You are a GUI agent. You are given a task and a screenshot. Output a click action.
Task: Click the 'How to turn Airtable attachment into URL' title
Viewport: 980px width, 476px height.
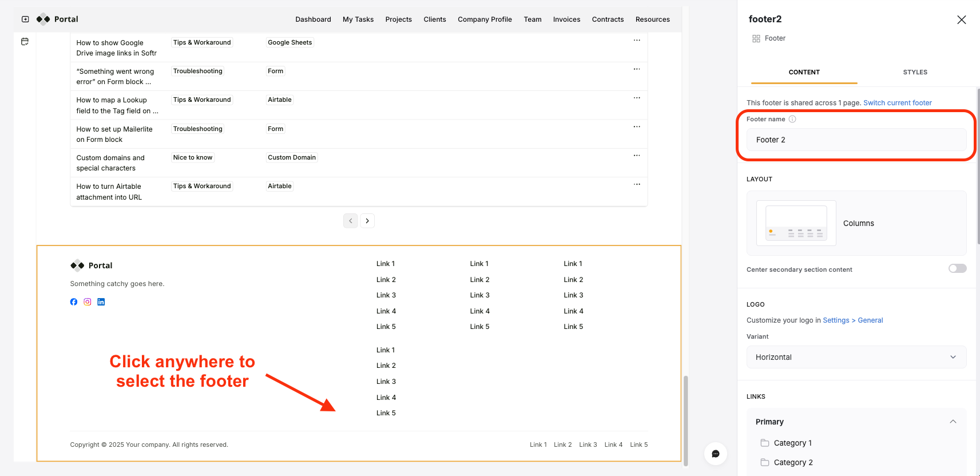pos(109,192)
